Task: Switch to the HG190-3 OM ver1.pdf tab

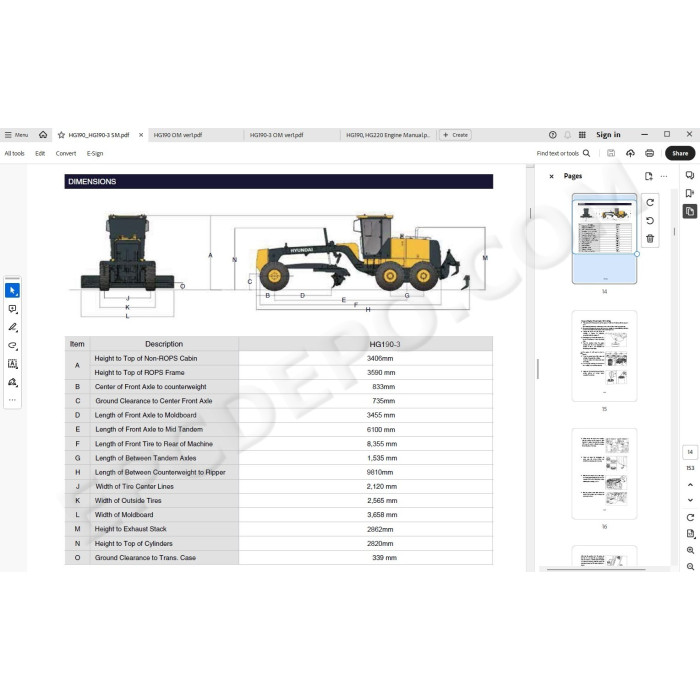Action: pyautogui.click(x=292, y=135)
